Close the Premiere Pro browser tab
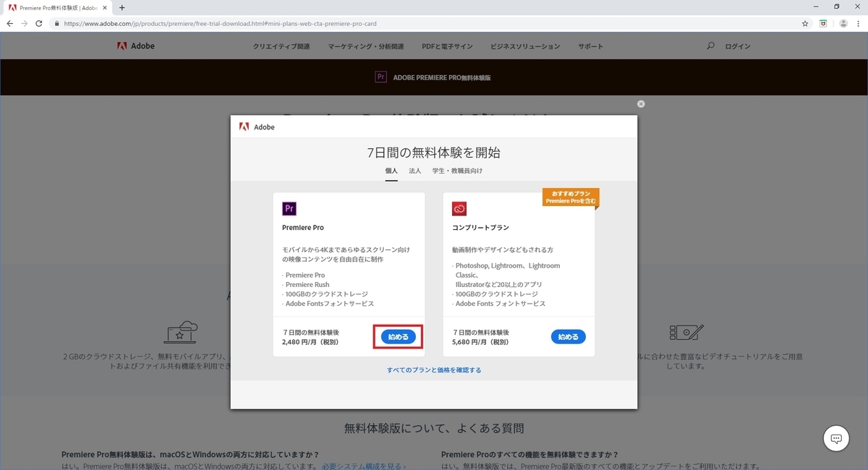The height and width of the screenshot is (470, 868). pyautogui.click(x=106, y=7)
